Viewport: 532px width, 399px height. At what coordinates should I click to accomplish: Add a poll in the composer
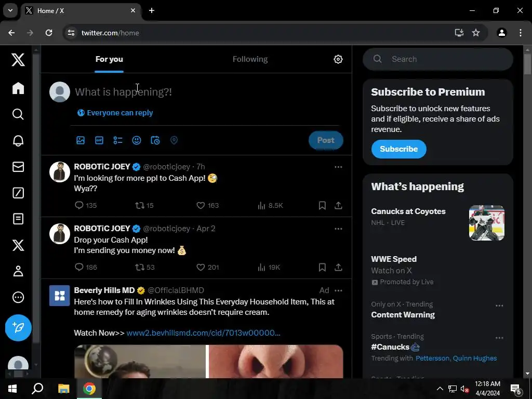point(118,140)
